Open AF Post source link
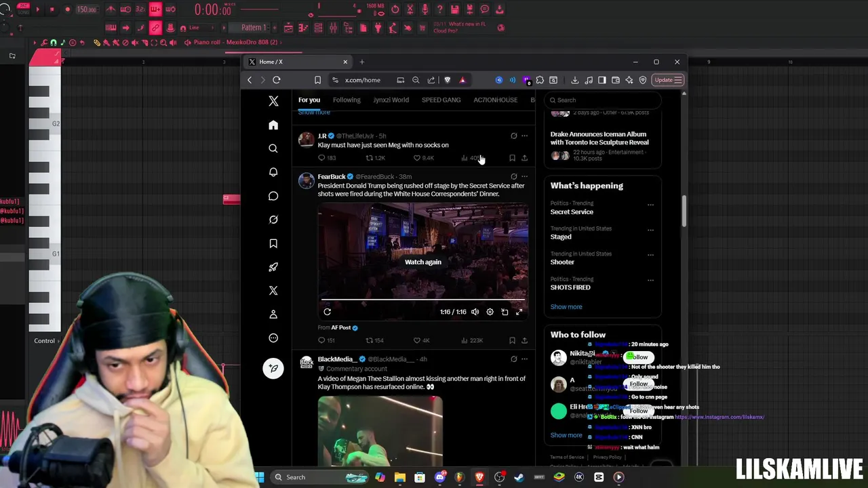 click(x=341, y=327)
